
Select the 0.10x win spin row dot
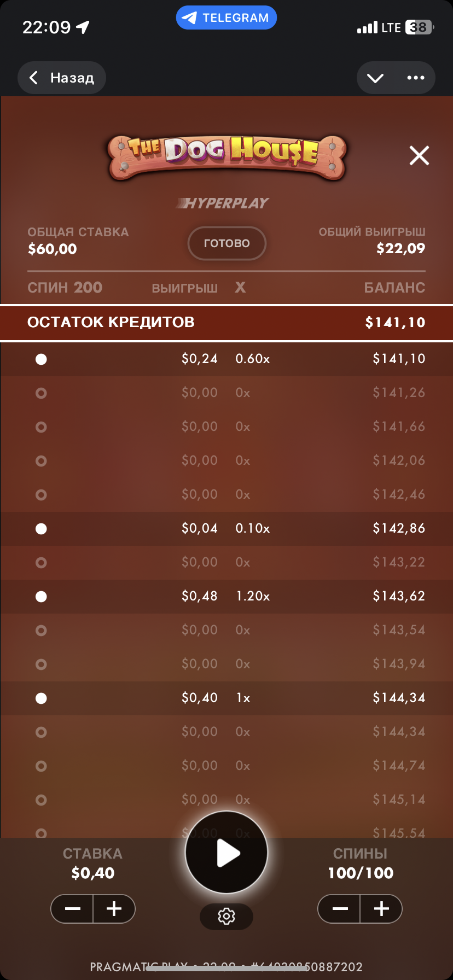41,529
